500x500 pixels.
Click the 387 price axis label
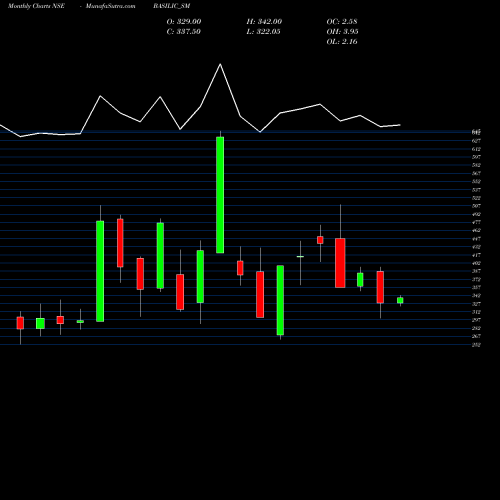pos(476,271)
